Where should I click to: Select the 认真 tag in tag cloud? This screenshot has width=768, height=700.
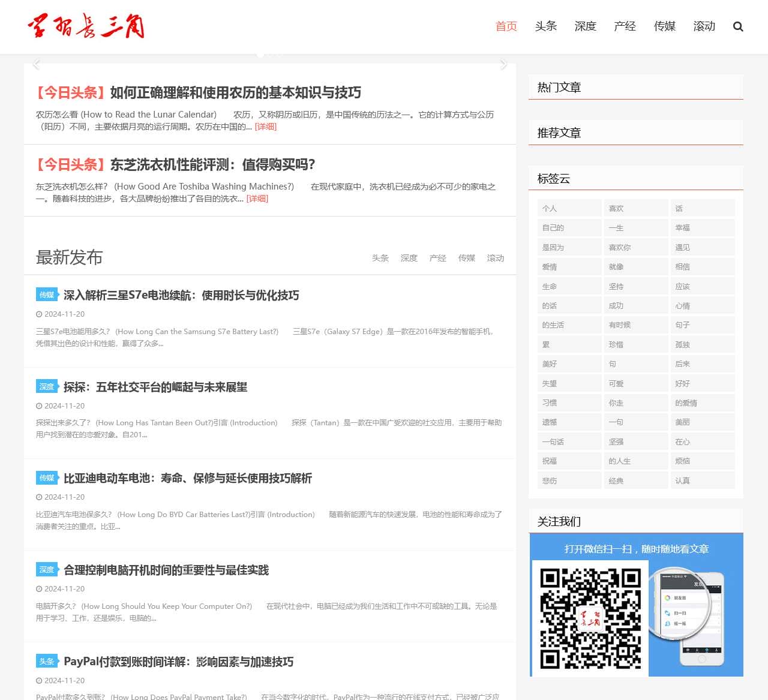(x=703, y=480)
